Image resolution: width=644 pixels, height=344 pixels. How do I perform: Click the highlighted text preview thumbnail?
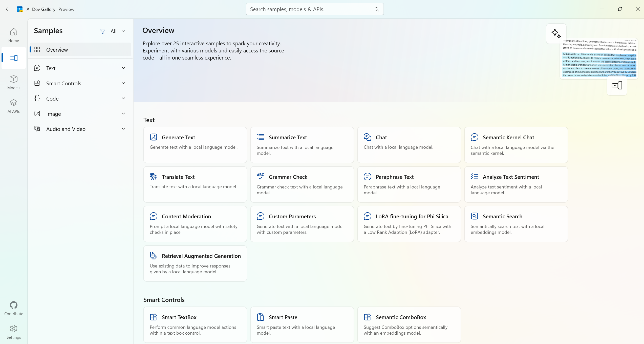click(599, 59)
